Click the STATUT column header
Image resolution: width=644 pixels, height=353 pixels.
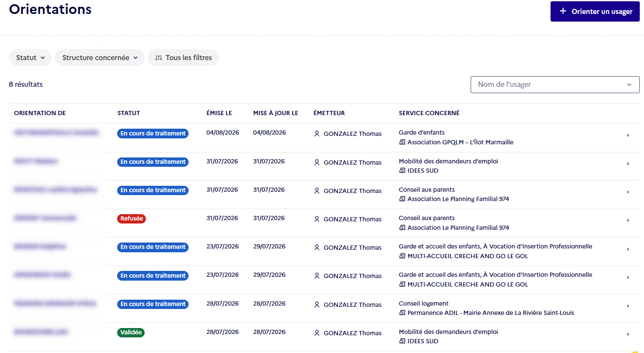point(129,113)
